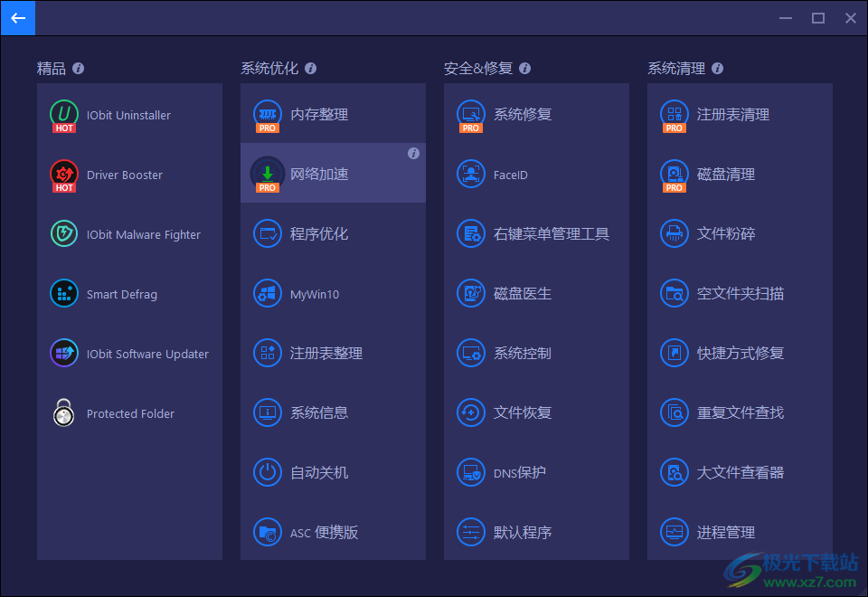
Task: Open the 快捷方式修复 icon
Action: coord(675,354)
